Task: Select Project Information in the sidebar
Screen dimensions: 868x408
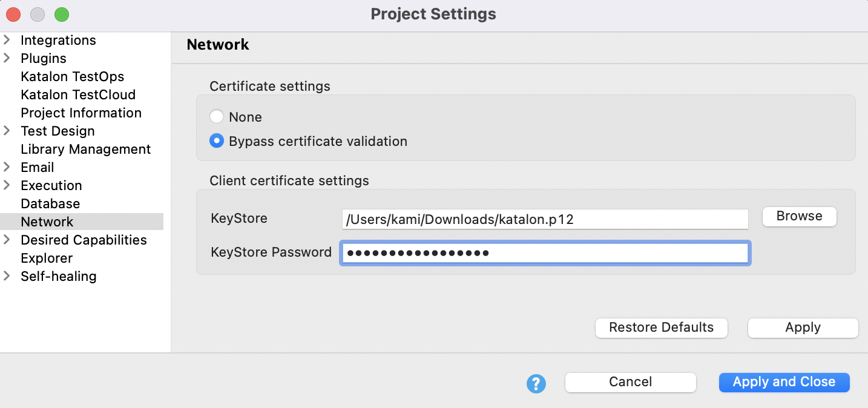Action: (81, 113)
